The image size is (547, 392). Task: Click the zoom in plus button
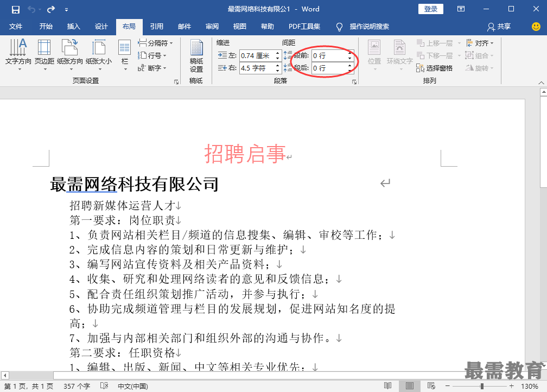coord(511,386)
